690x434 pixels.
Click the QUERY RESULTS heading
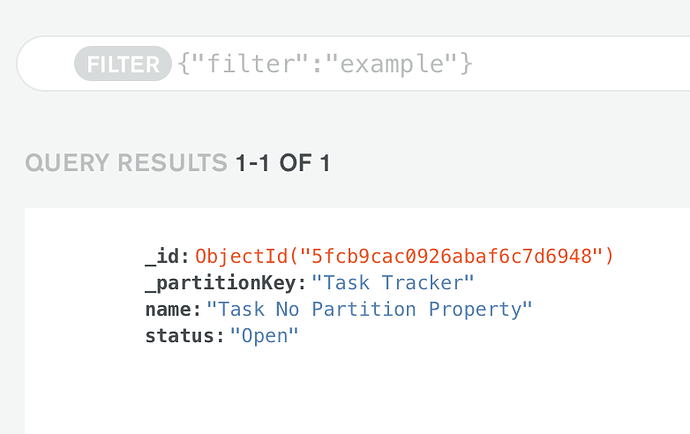[x=126, y=164]
